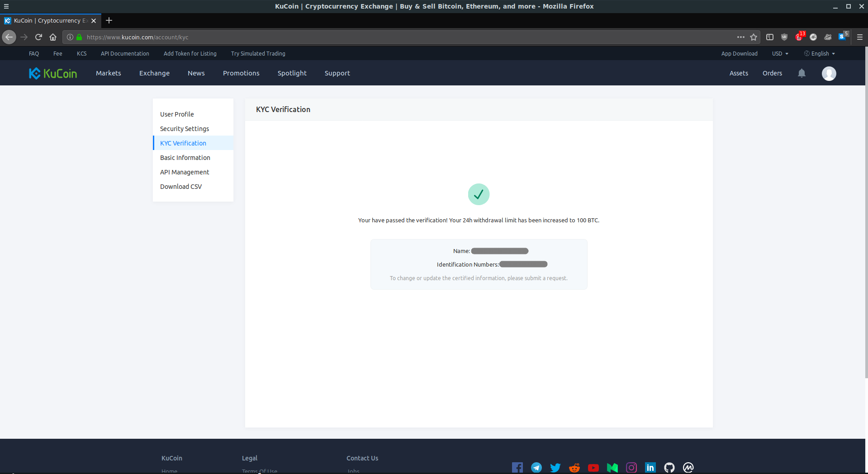The width and height of the screenshot is (868, 474).
Task: Show site information icon in address bar
Action: click(x=70, y=37)
